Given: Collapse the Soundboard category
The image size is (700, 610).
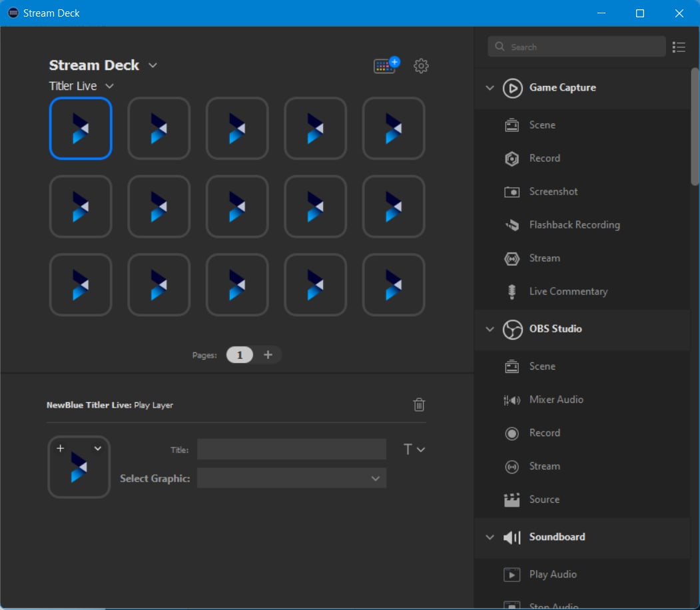Looking at the screenshot, I should pos(490,537).
